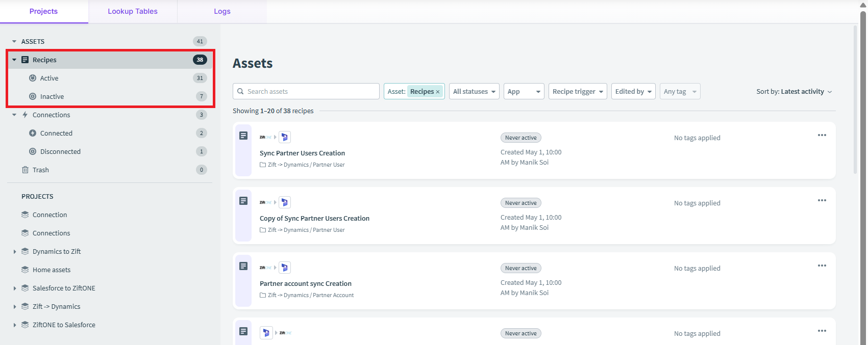This screenshot has height=345, width=868.
Task: Click the search magnifier icon in Search assets
Action: tap(240, 91)
